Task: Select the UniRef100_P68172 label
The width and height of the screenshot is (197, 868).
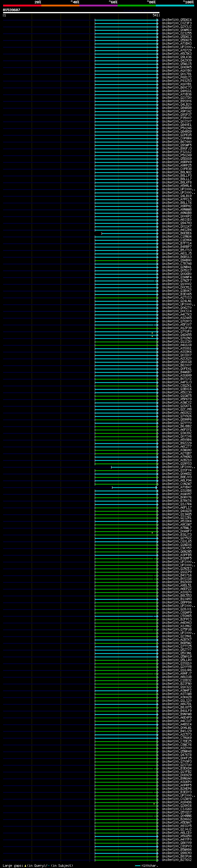Action: [x=176, y=78]
